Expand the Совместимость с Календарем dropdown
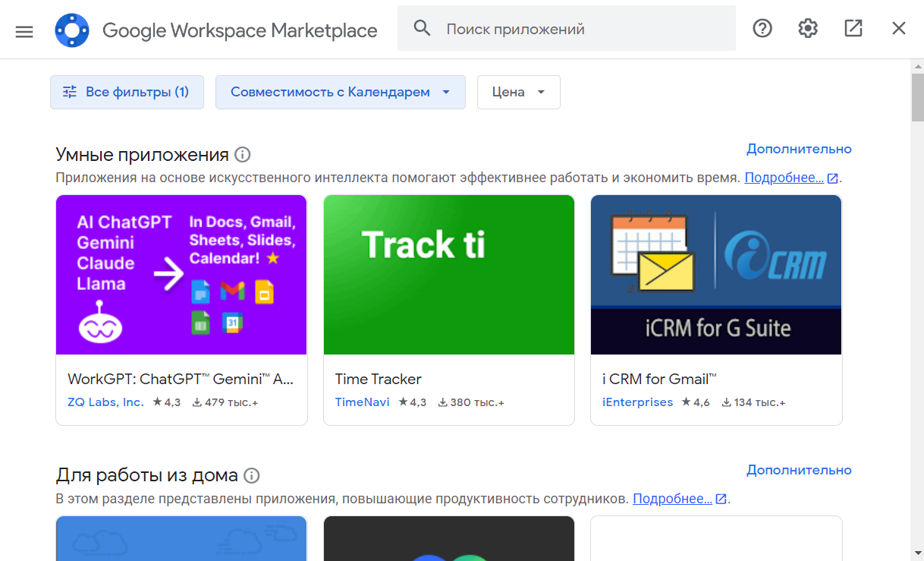Screen dimensions: 924x561 point(340,92)
